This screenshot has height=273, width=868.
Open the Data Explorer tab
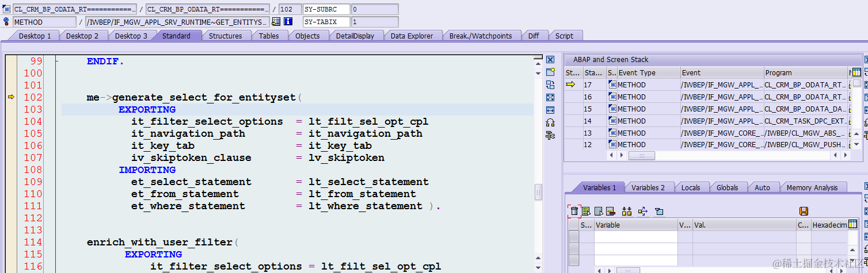click(412, 36)
